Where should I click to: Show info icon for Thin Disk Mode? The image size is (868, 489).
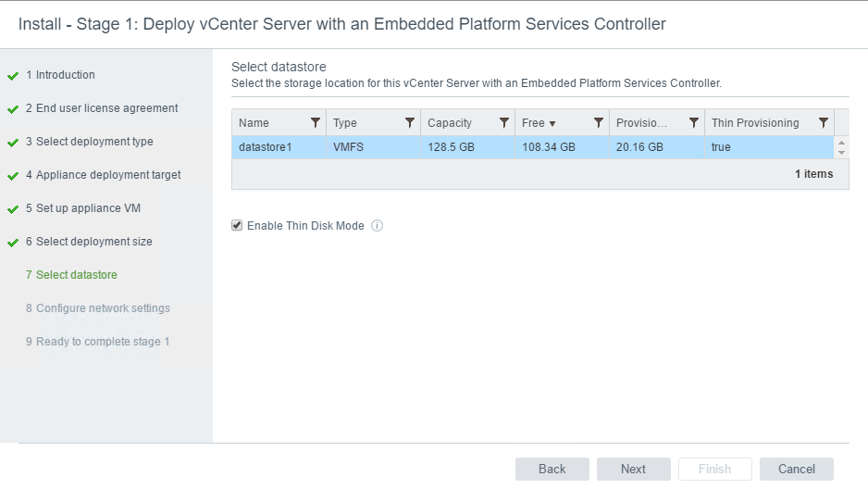377,225
